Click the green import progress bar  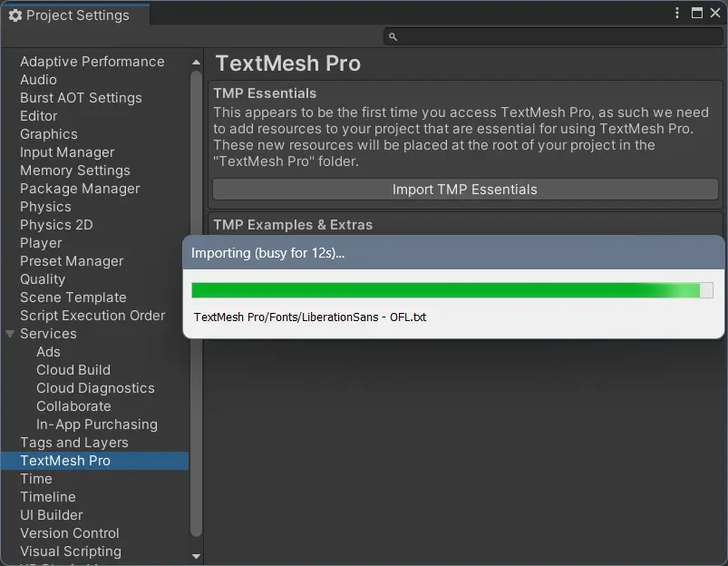click(x=452, y=290)
